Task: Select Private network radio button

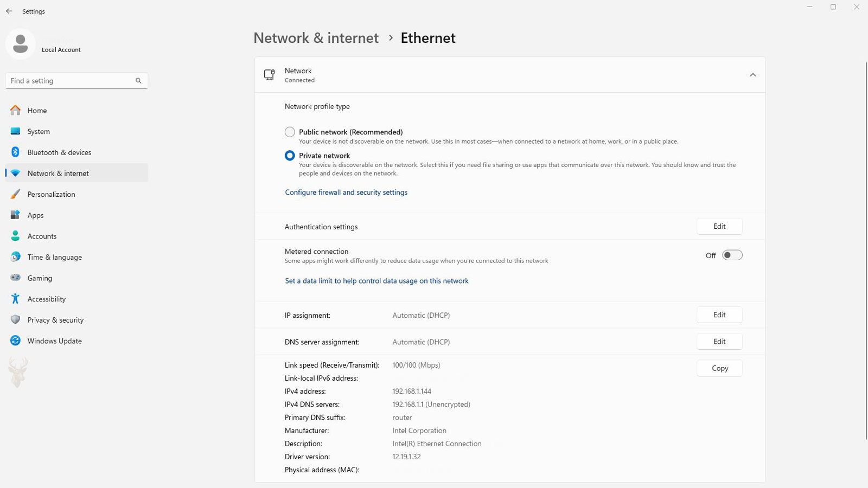Action: 290,156
